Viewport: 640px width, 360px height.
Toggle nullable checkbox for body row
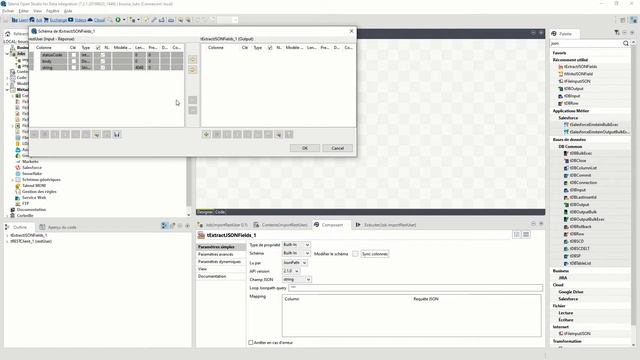pos(102,61)
